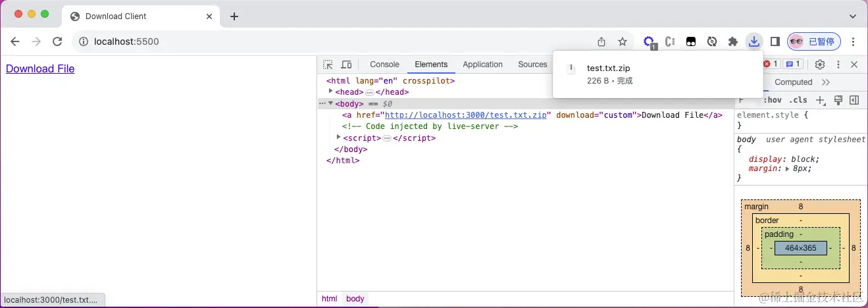Screen dimensions: 868x308
Task: Select the Download Client browser tab
Action: pos(141,16)
